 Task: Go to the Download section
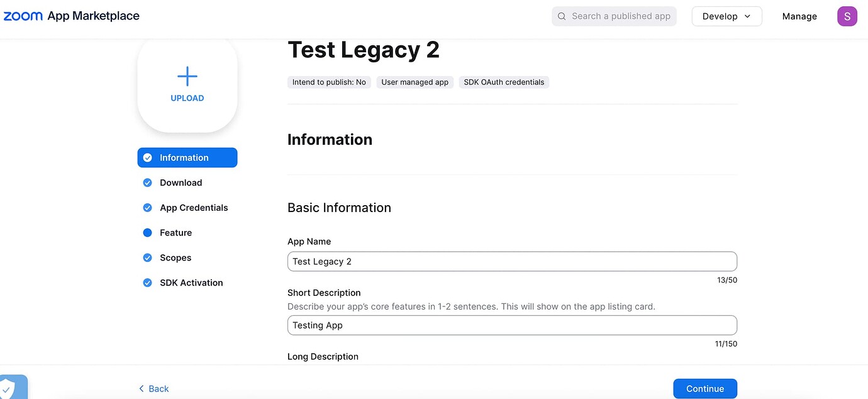click(181, 183)
